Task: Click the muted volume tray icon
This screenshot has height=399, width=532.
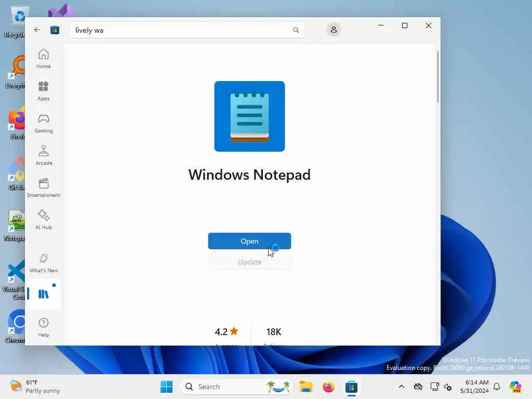Action: tap(447, 387)
